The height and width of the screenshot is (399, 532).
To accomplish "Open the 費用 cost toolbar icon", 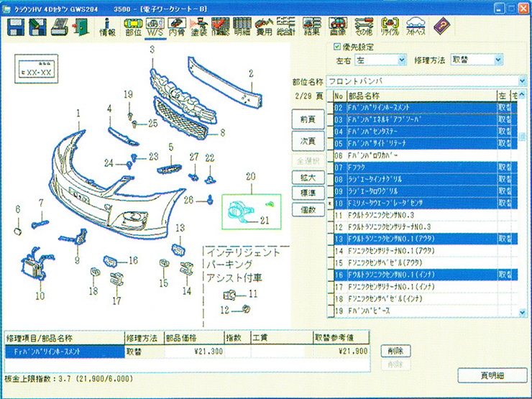I will 264,27.
